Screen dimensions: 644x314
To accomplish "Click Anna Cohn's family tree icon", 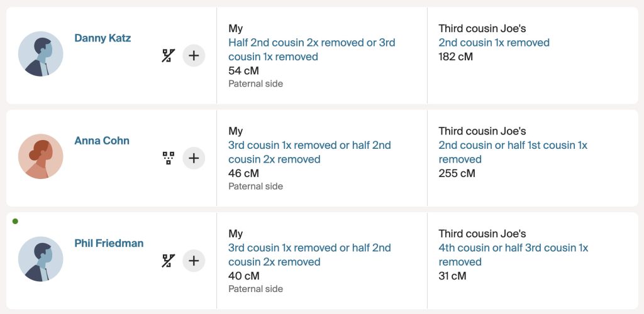I will coord(168,158).
